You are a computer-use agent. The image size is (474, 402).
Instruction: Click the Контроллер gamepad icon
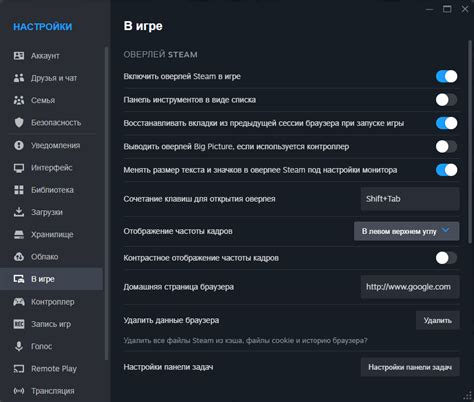pyautogui.click(x=19, y=302)
